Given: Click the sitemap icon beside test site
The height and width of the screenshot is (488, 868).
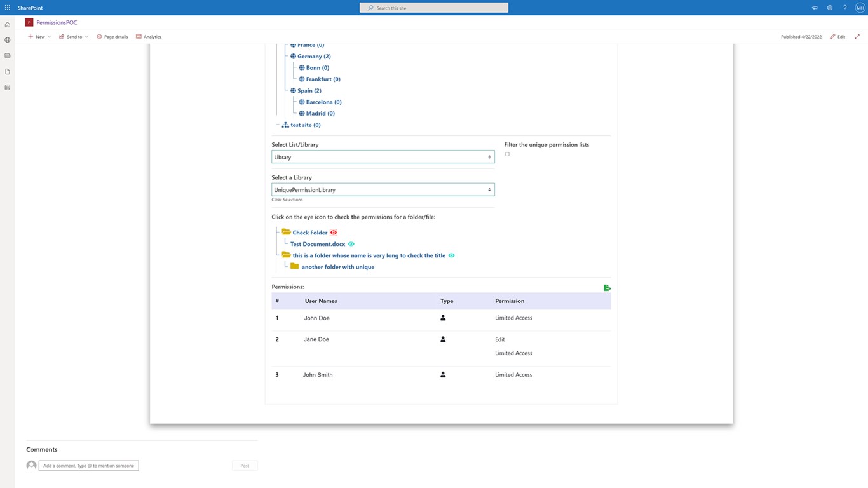Looking at the screenshot, I should 285,125.
